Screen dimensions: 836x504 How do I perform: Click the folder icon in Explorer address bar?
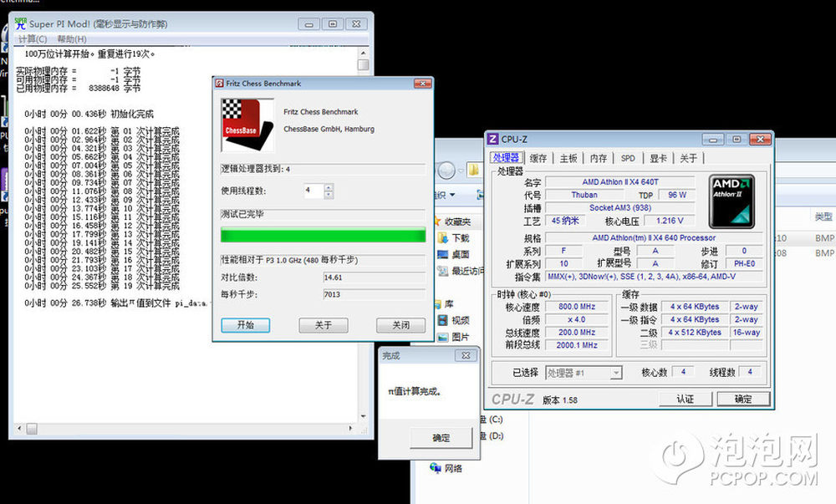pos(473,170)
